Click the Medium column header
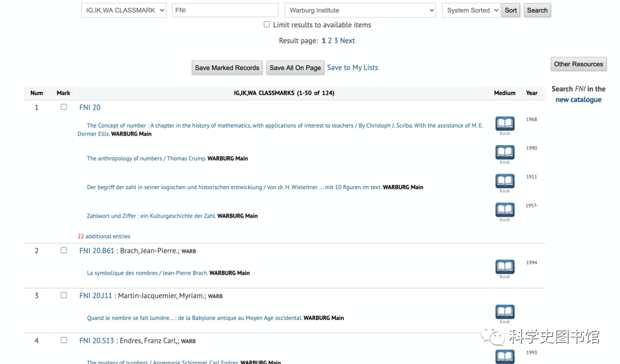 504,93
